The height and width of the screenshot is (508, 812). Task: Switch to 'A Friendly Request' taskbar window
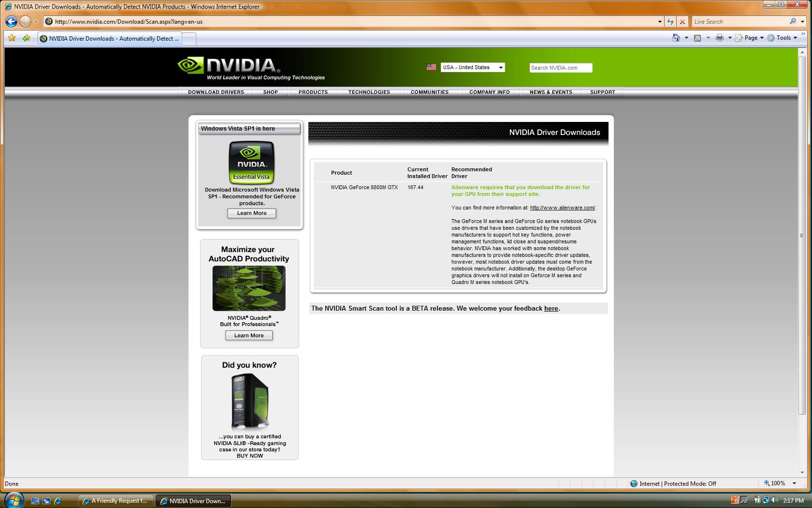point(116,501)
